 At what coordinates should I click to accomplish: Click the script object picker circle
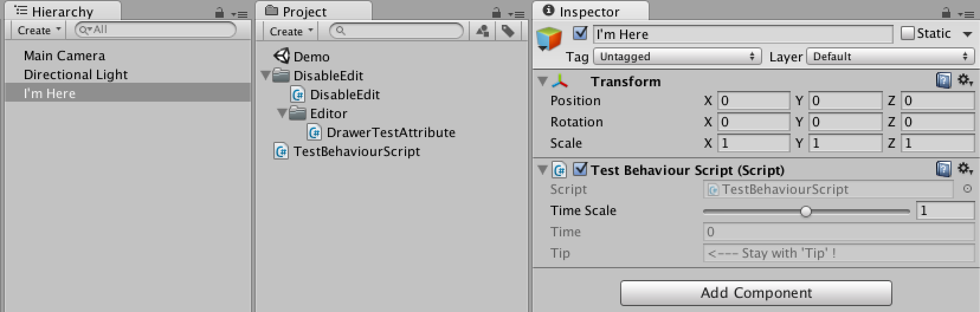point(968,189)
